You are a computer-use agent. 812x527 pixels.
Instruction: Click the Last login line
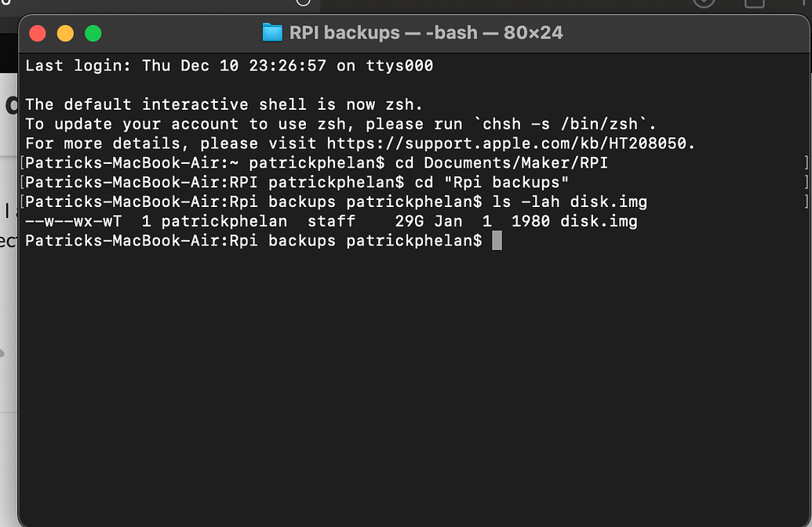[228, 66]
